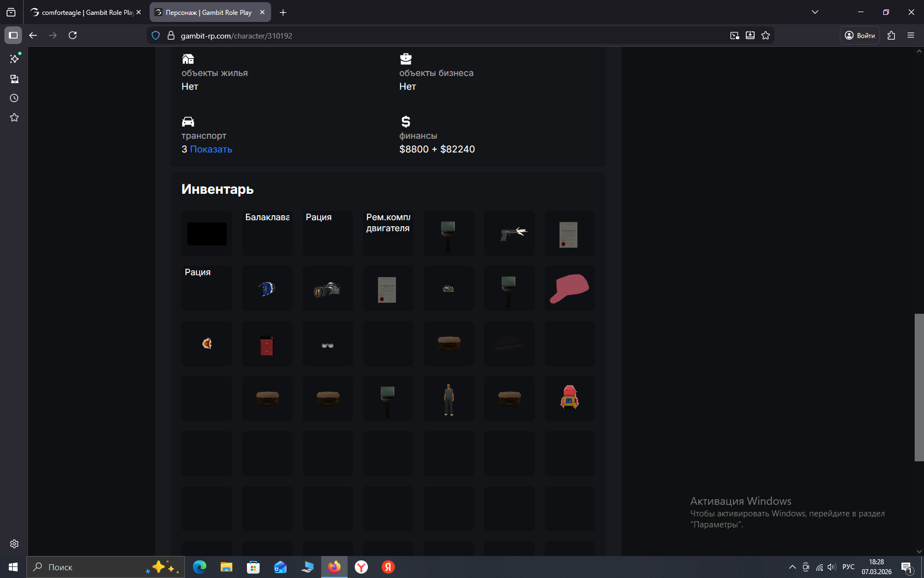Image resolution: width=924 pixels, height=578 pixels.
Task: Show hidden system tray icons
Action: point(792,567)
